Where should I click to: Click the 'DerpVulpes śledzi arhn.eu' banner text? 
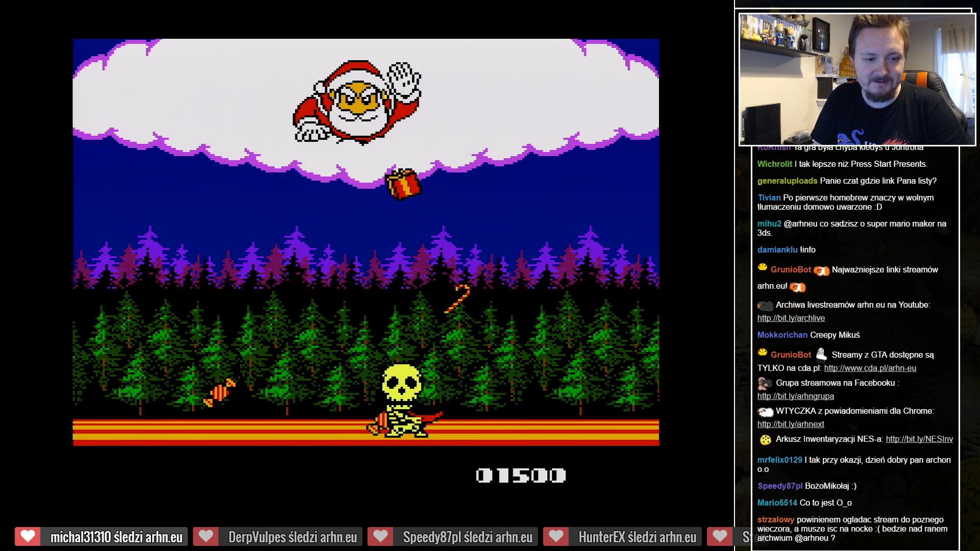(x=292, y=537)
